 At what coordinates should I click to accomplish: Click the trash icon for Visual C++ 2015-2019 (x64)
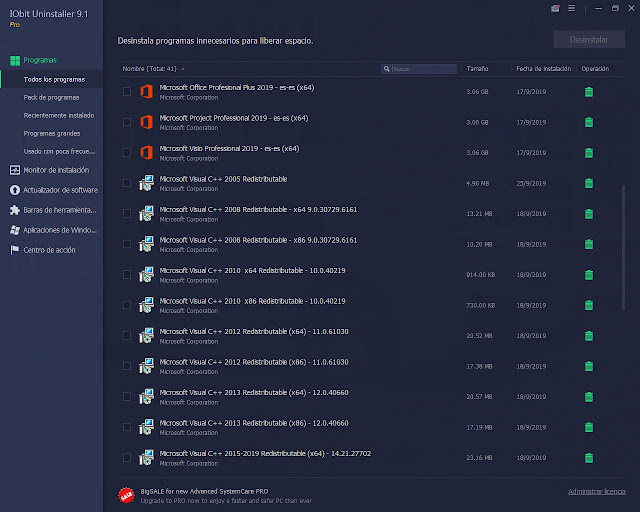tap(589, 458)
